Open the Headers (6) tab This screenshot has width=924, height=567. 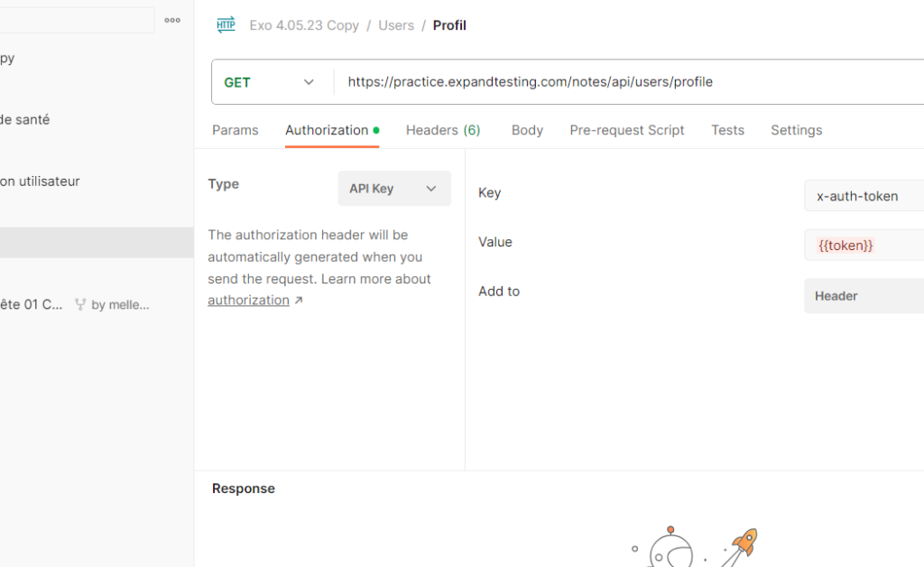pos(442,130)
